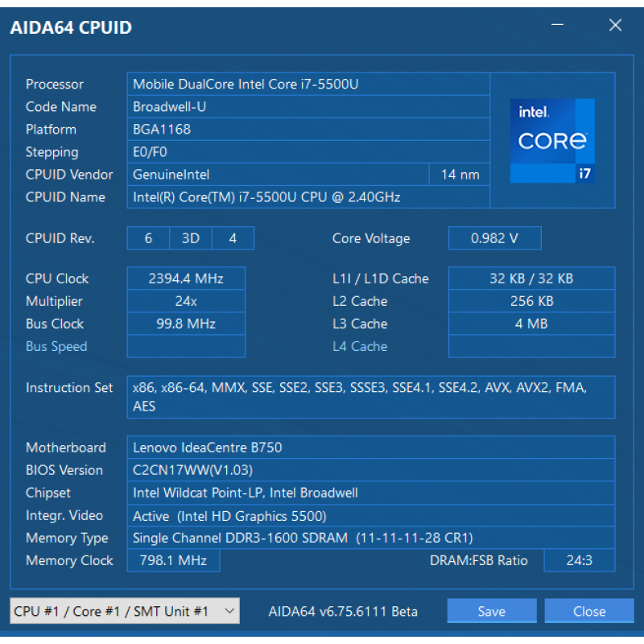Click the Intel Core i7 logo badge
Screen dimensions: 644x644
point(552,140)
